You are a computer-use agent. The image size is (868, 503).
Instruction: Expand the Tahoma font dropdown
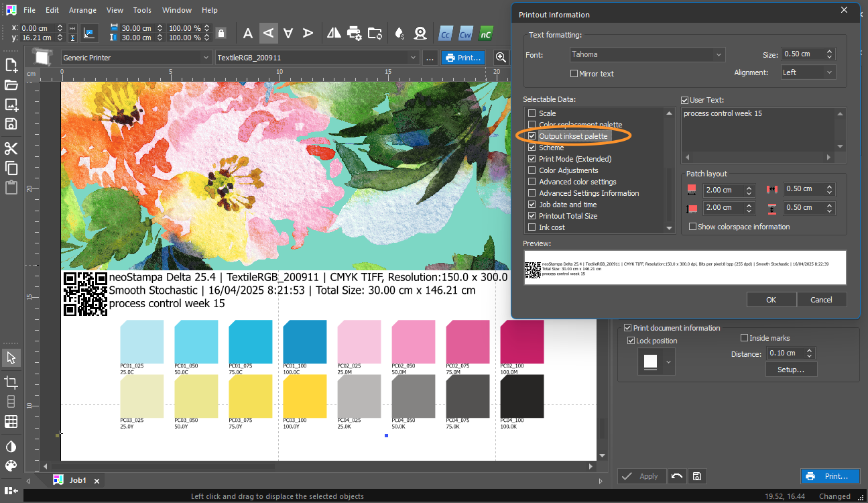(x=647, y=54)
